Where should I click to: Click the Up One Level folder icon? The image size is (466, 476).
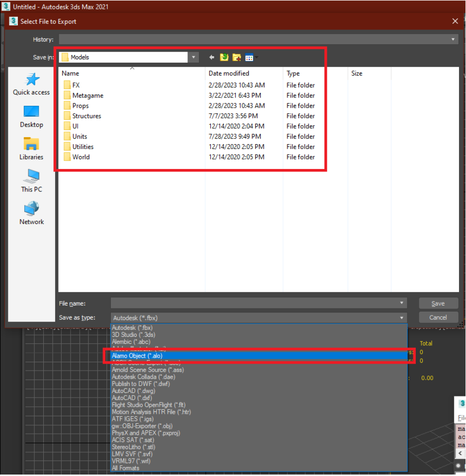[x=224, y=58]
